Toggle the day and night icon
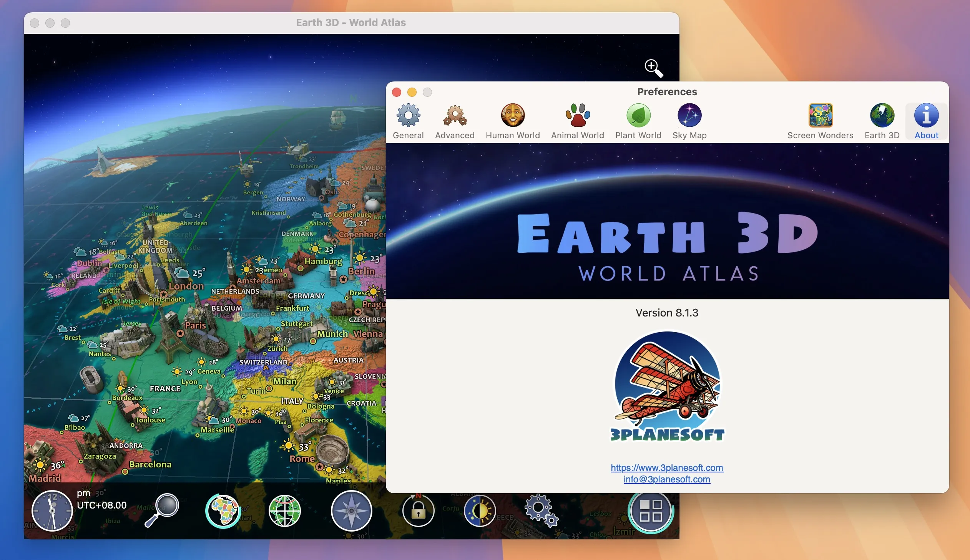The image size is (970, 560). (480, 511)
